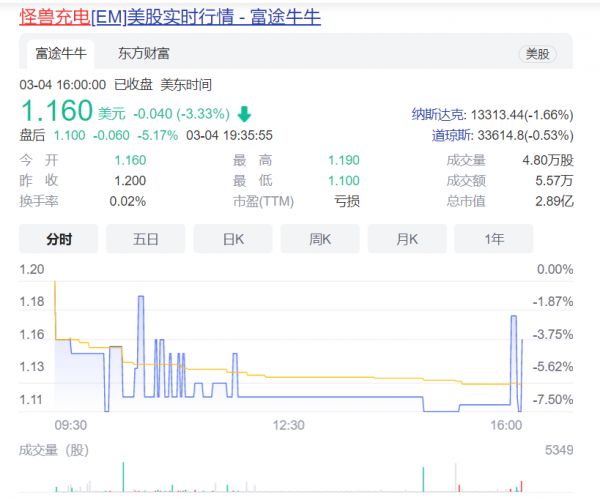Select the 1年 chart range
Viewport: 600px width, 500px height.
[x=494, y=238]
